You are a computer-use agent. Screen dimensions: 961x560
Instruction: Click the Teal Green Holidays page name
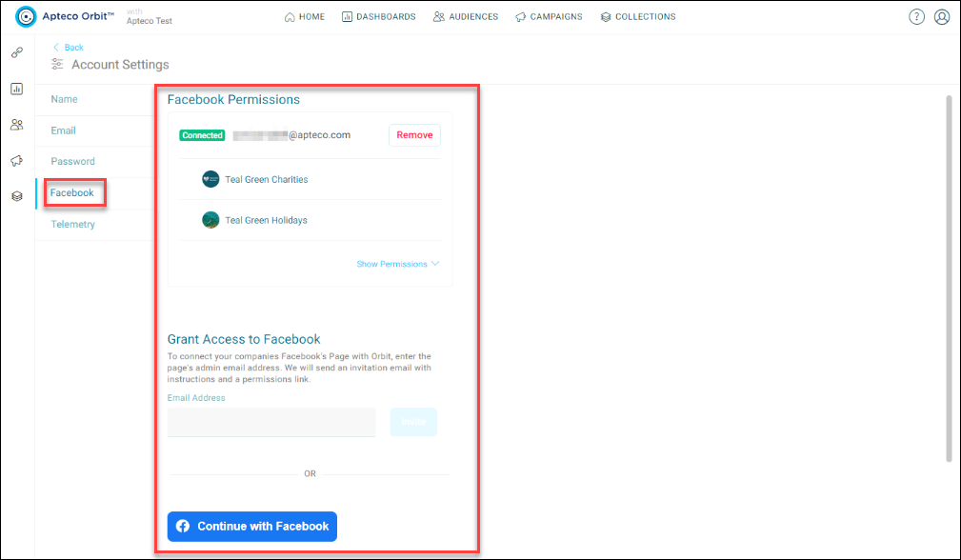coord(266,220)
